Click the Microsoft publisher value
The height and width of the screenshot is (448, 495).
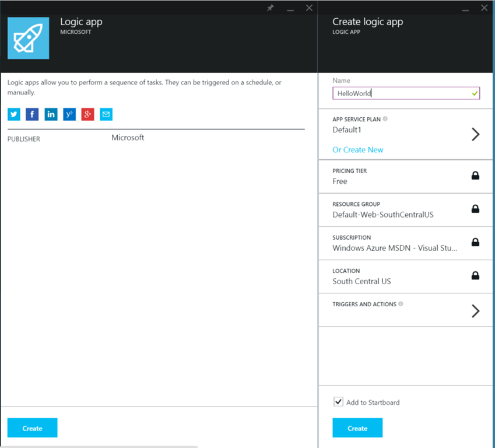pyautogui.click(x=128, y=138)
